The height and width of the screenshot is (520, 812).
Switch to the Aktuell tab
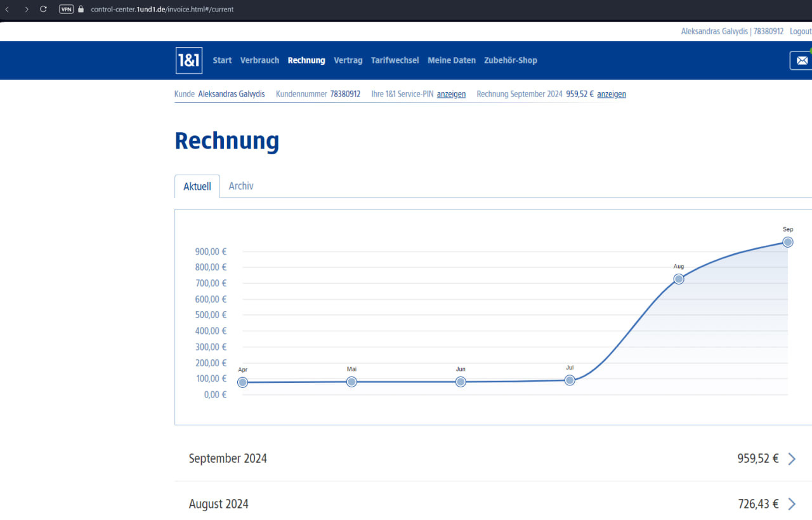click(x=197, y=187)
